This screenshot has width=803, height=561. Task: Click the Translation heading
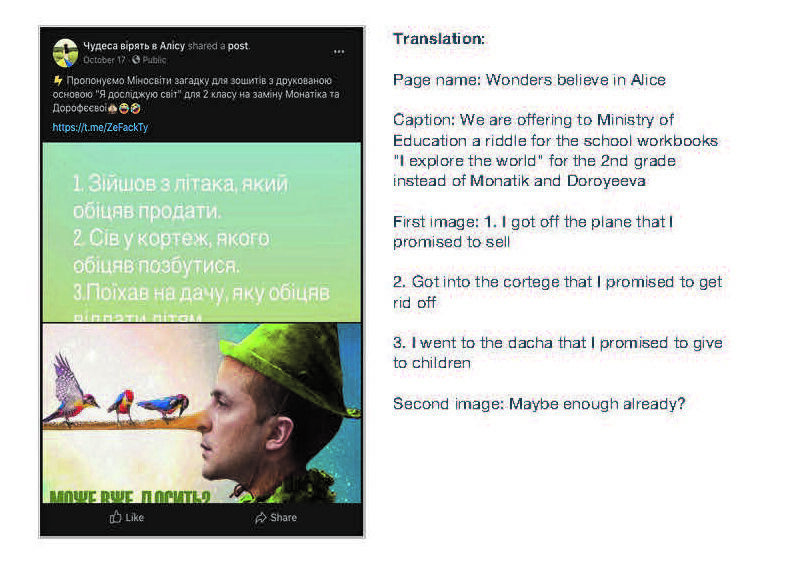pyautogui.click(x=438, y=38)
